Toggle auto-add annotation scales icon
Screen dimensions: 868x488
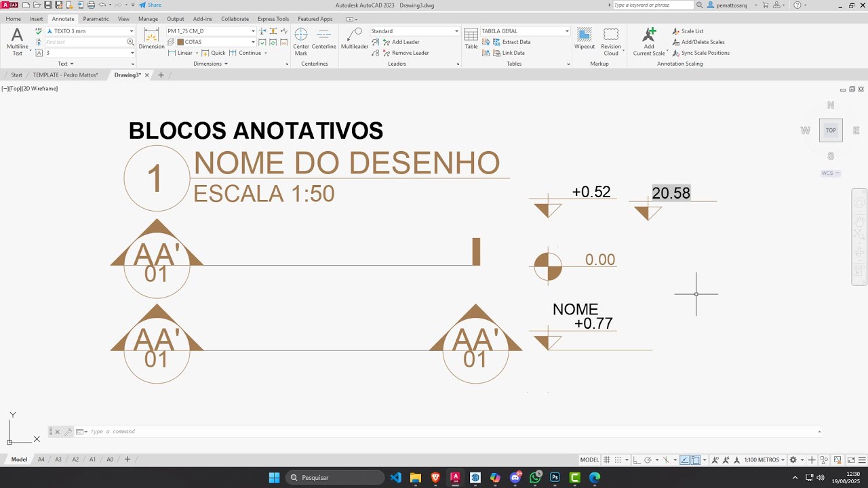726,460
